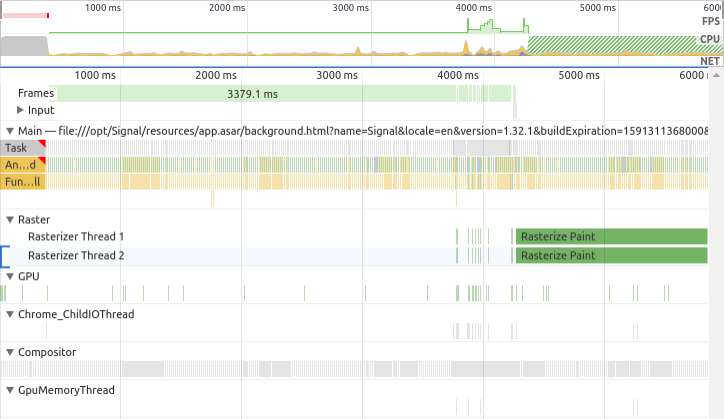Viewport: 724px width, 419px height.
Task: Click the FPS overview label
Action: [x=711, y=21]
